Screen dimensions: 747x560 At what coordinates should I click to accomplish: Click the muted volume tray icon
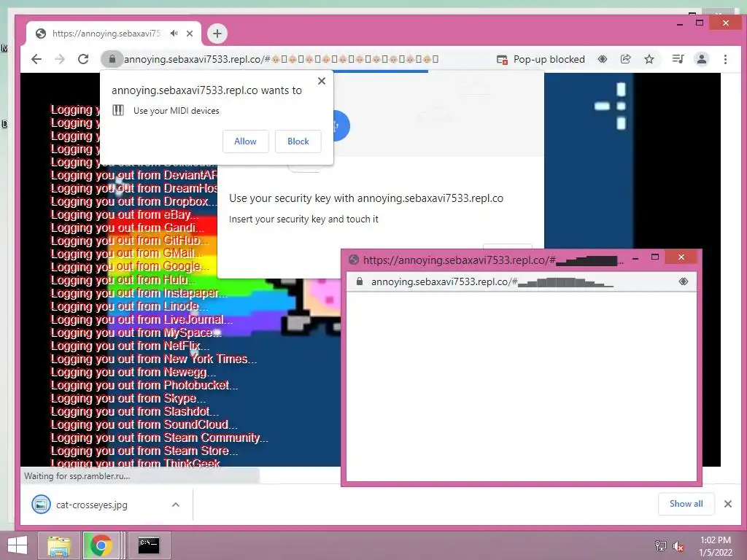point(678,545)
